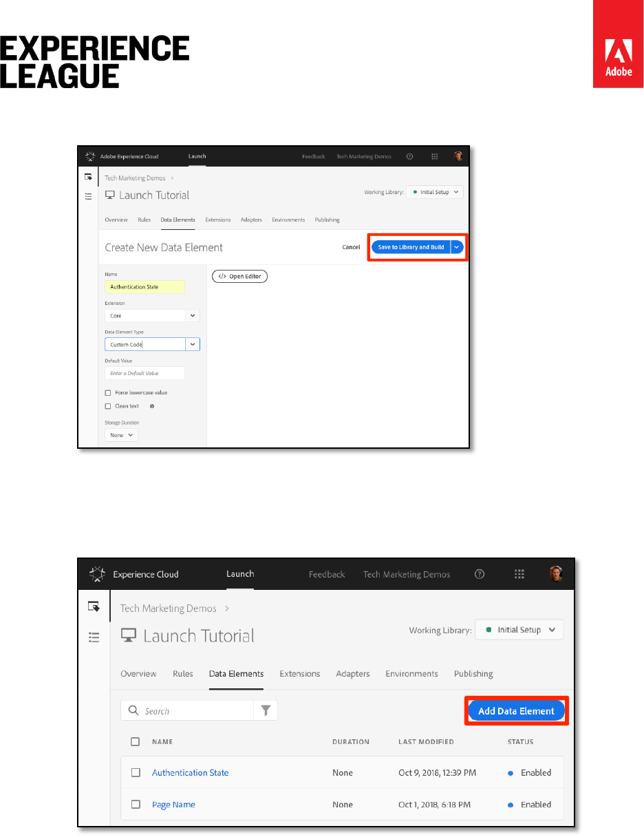Sort by the STATUS column header
644x837 pixels.
521,742
